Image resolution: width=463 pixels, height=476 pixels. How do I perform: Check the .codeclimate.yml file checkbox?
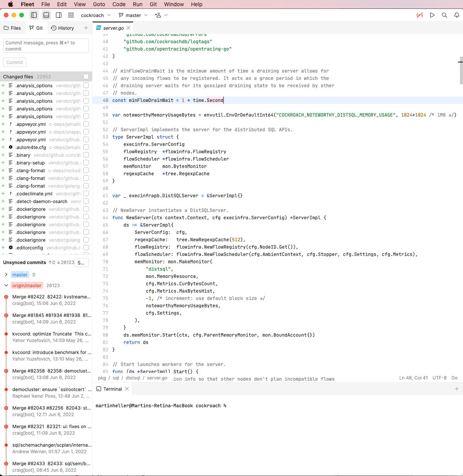click(86, 193)
